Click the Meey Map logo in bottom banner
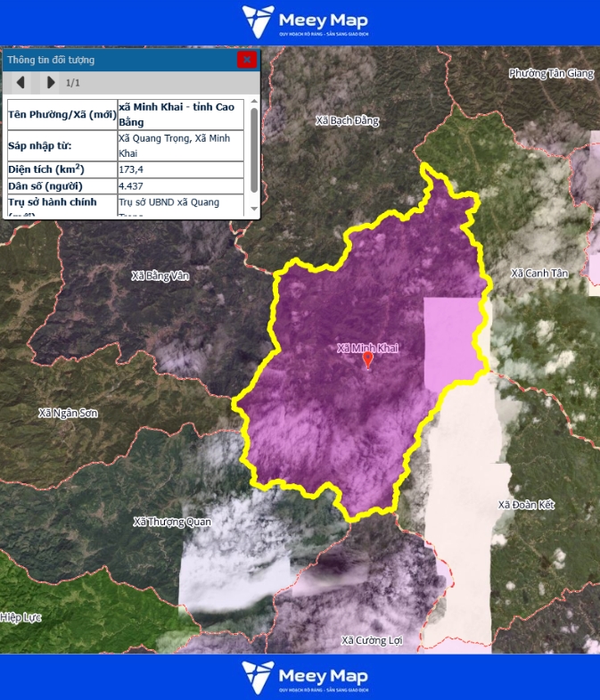Screen dimensions: 600x700 point(305,677)
